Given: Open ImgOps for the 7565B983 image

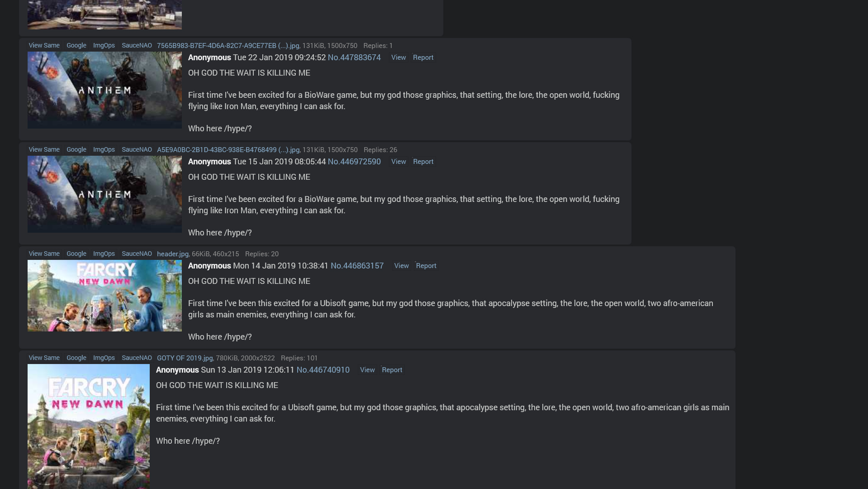Looking at the screenshot, I should (x=104, y=45).
